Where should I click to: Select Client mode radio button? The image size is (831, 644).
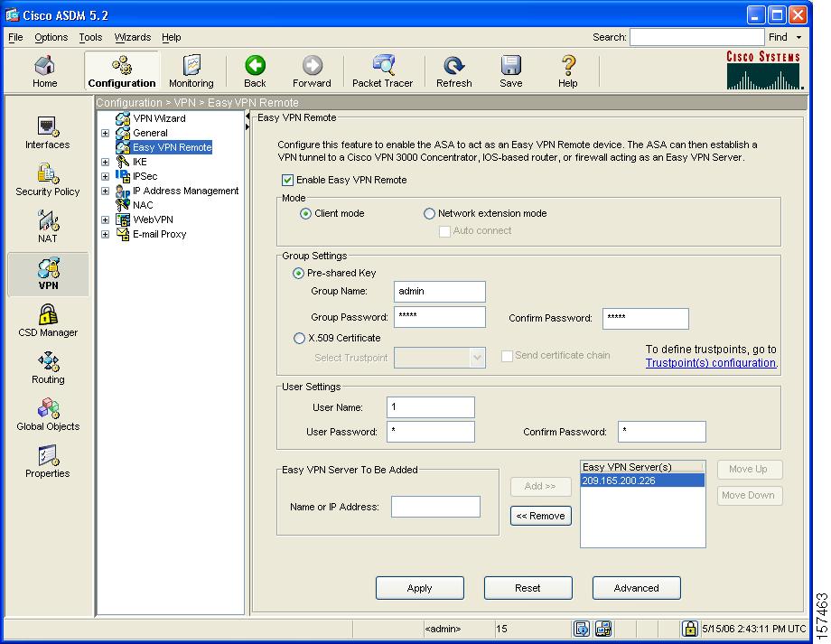click(x=306, y=213)
